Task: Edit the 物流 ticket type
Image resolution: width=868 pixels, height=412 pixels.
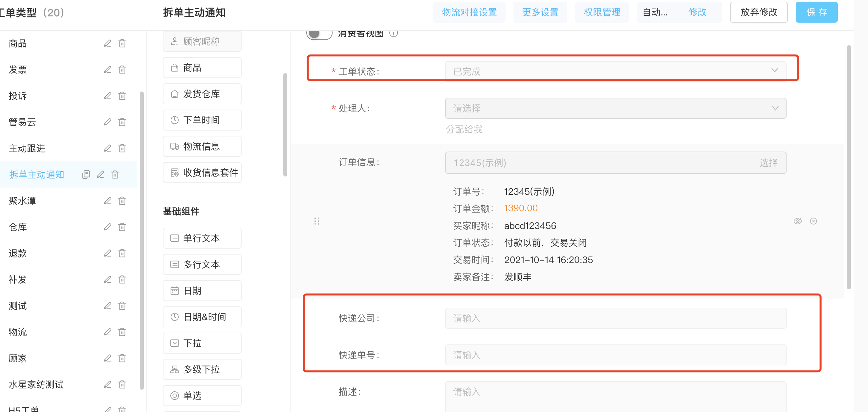Action: [x=107, y=332]
